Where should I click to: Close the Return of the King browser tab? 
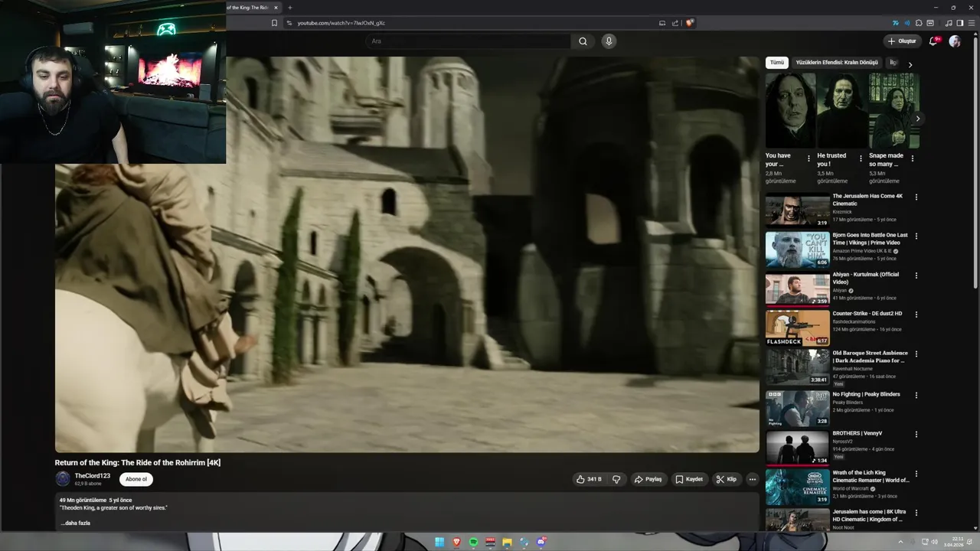276,8
